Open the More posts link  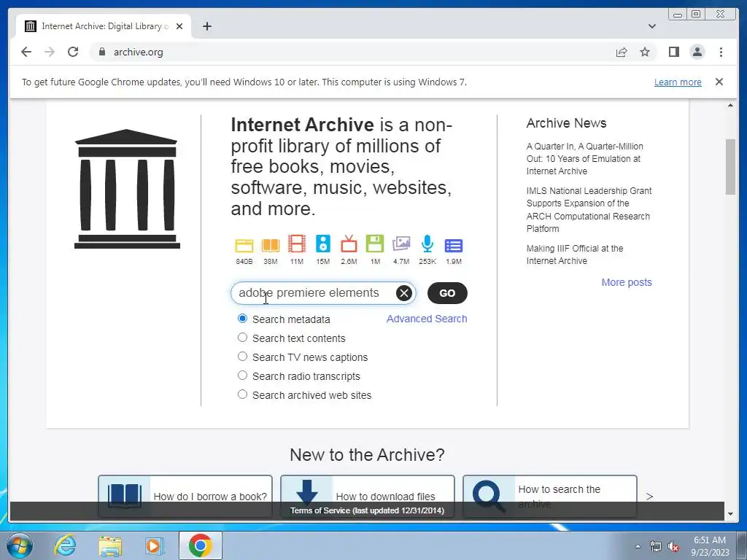click(x=627, y=282)
